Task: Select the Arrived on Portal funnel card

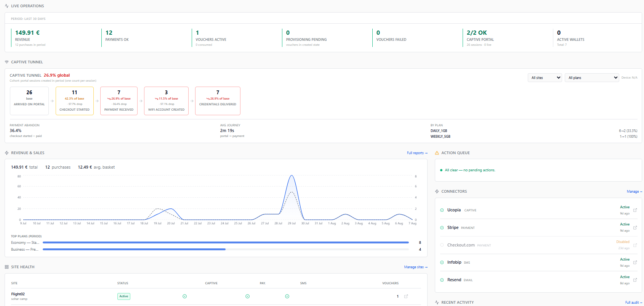Action: click(29, 101)
